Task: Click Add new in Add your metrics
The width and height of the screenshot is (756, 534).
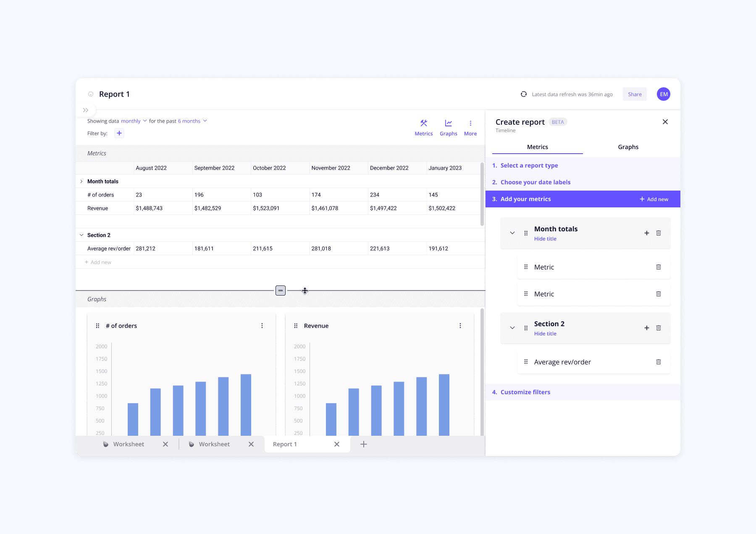Action: pyautogui.click(x=654, y=199)
